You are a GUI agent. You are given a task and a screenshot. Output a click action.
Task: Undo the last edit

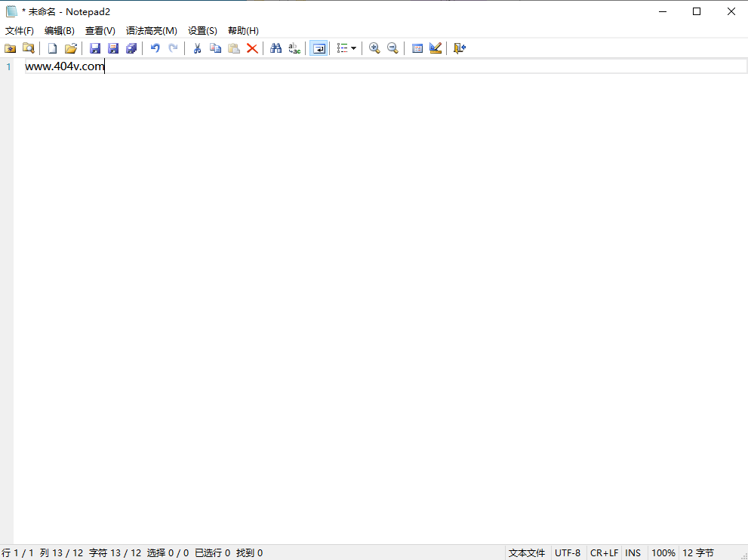[x=155, y=48]
